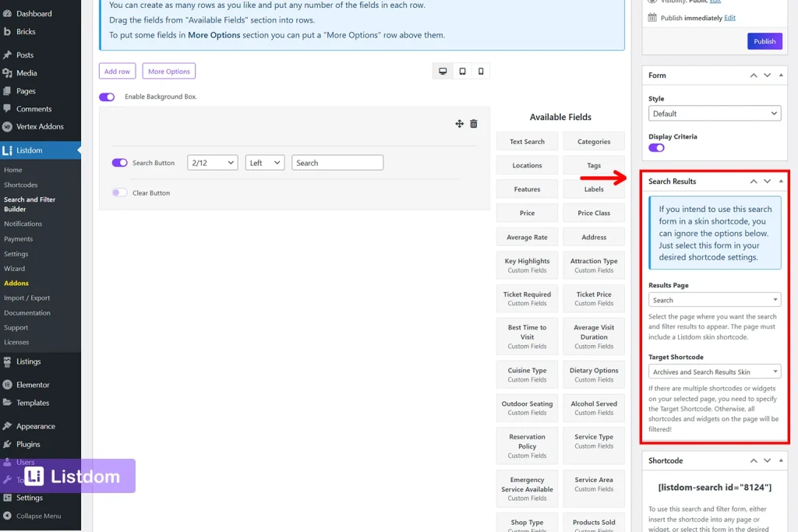
Task: Click the Add row button
Action: pos(117,70)
